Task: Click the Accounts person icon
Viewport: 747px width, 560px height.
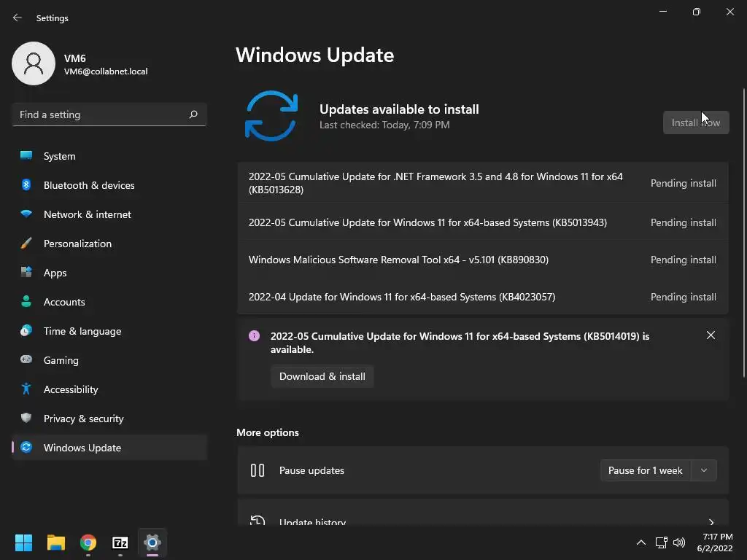Action: tap(26, 301)
